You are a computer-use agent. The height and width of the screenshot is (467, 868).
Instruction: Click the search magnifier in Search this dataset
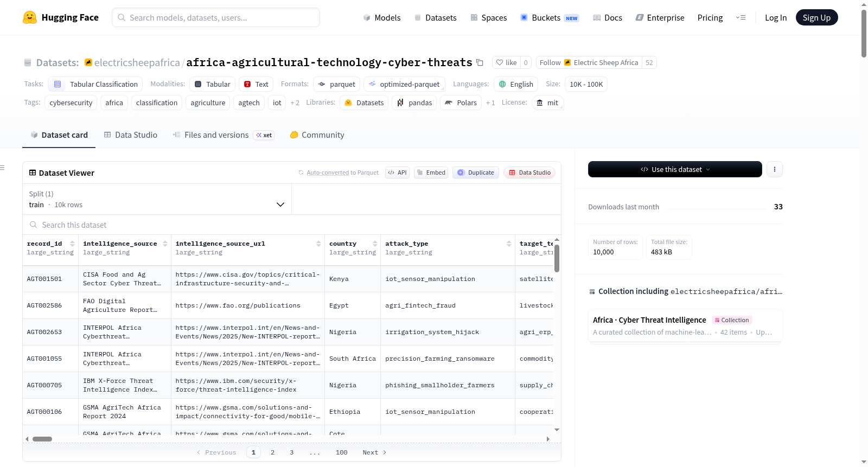(x=34, y=225)
